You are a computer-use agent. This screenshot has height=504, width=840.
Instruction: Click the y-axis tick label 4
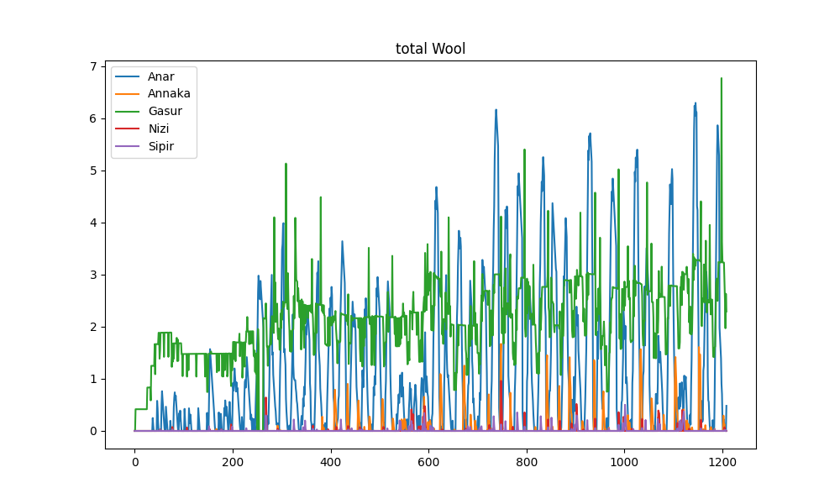tap(94, 223)
